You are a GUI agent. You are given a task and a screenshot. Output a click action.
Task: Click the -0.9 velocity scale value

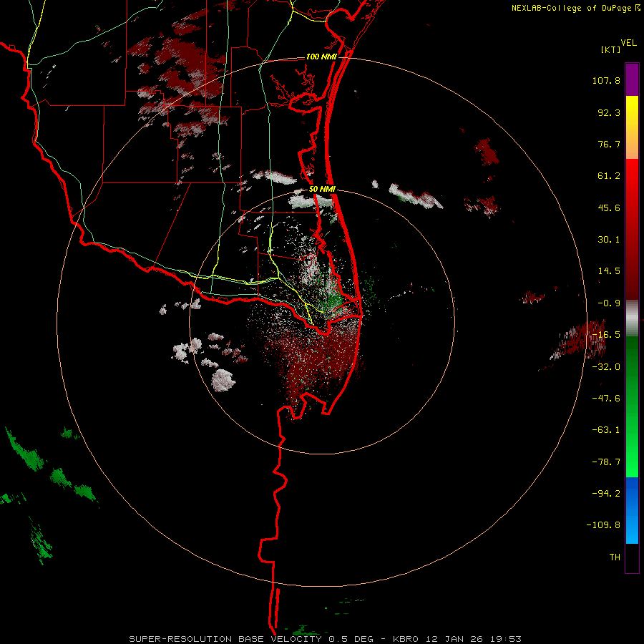pos(609,303)
